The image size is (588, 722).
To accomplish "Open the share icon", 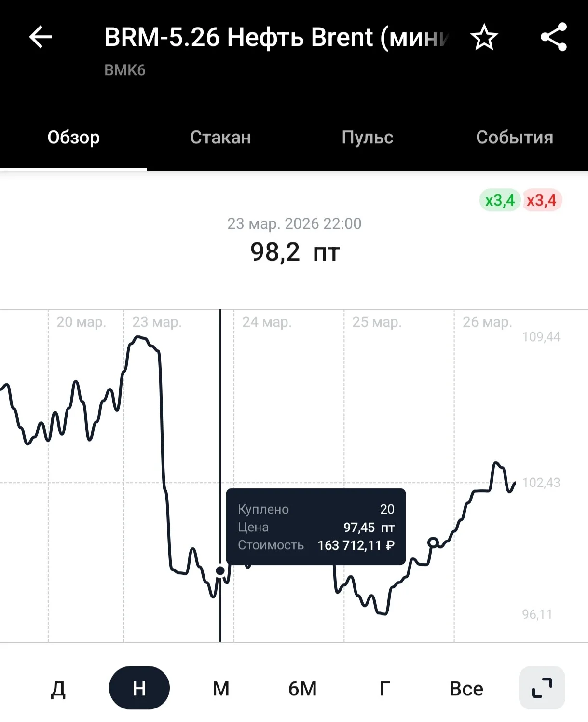I will (x=554, y=37).
